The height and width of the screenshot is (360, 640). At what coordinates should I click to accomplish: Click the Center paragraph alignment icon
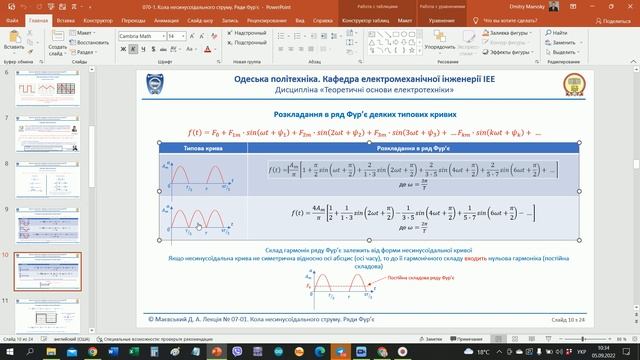tap(291, 49)
